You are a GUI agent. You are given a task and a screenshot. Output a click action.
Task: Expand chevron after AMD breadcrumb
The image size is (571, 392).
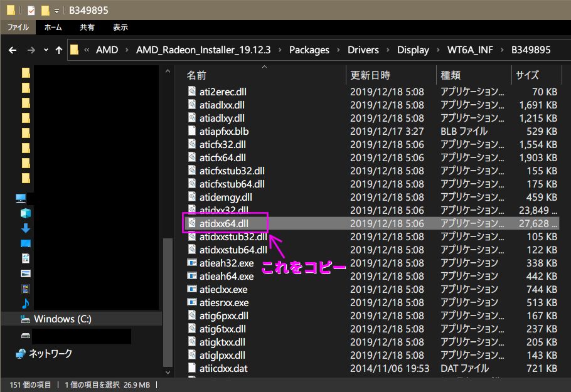tap(127, 50)
